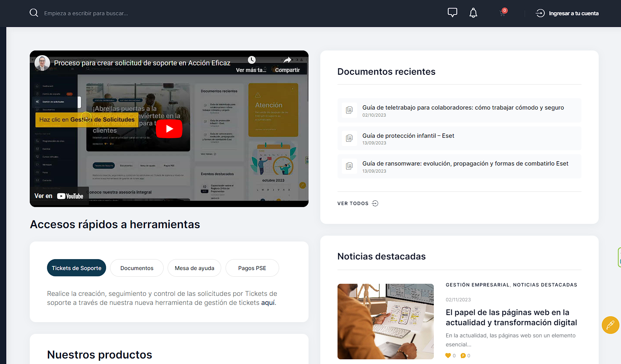Open the news article thumbnail image
Image resolution: width=621 pixels, height=364 pixels.
click(385, 321)
